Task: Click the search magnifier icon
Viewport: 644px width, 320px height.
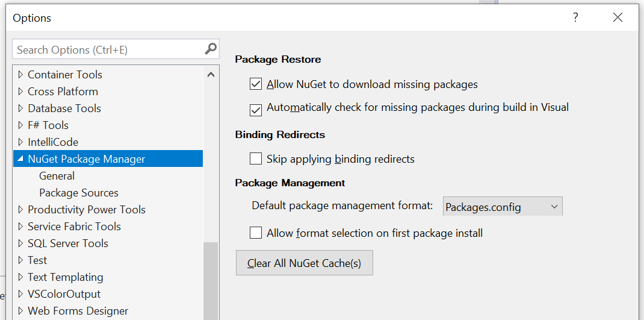Action: coord(210,49)
